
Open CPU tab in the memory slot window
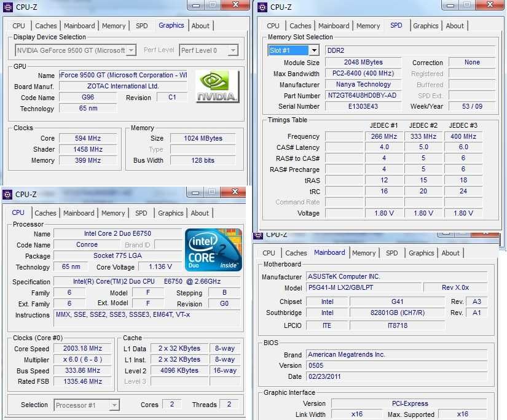click(x=273, y=26)
